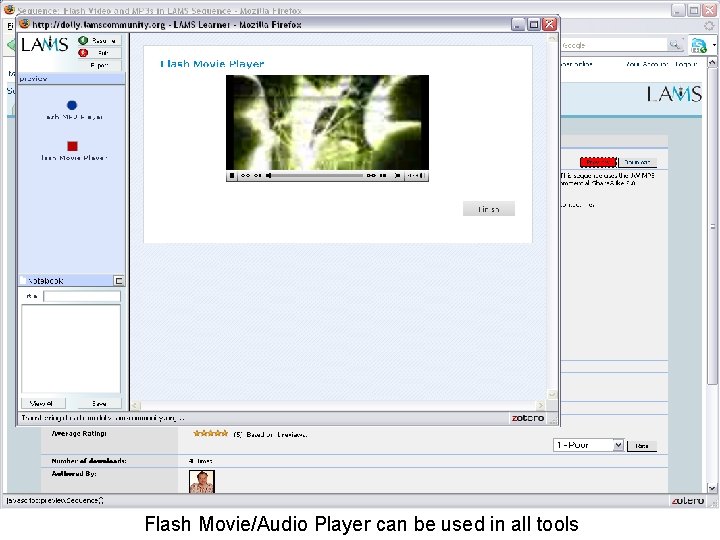Click the Finish button
This screenshot has width=720, height=540.
click(x=489, y=209)
